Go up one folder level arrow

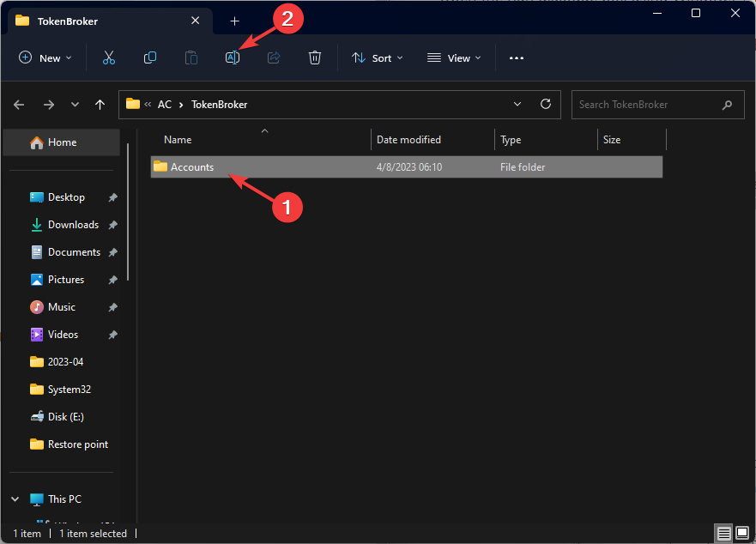(100, 105)
